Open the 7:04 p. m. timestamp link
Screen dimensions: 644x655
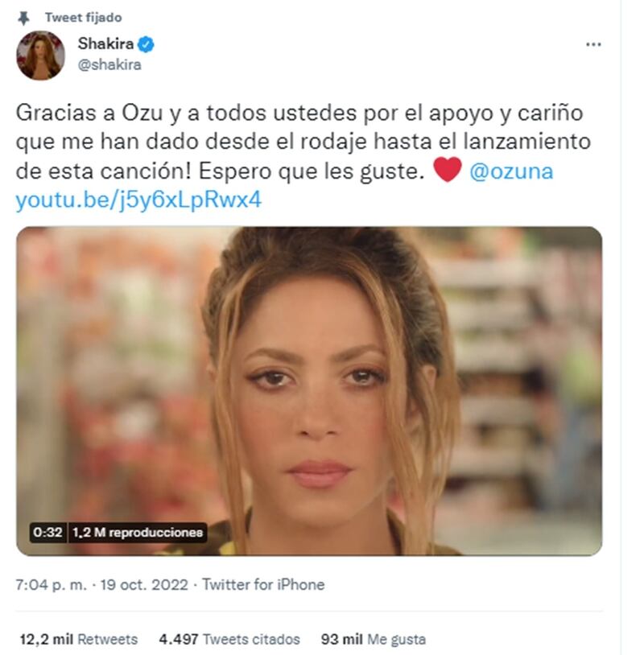[x=52, y=585]
